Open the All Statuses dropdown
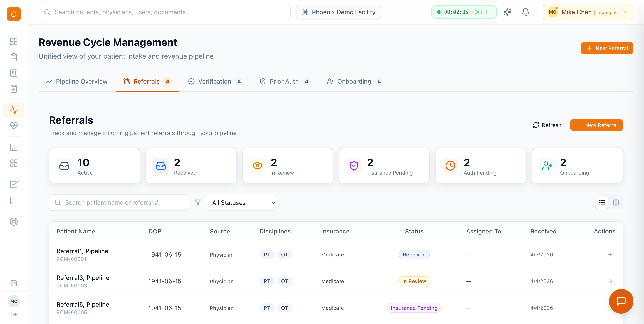The height and width of the screenshot is (324, 644). pyautogui.click(x=241, y=203)
